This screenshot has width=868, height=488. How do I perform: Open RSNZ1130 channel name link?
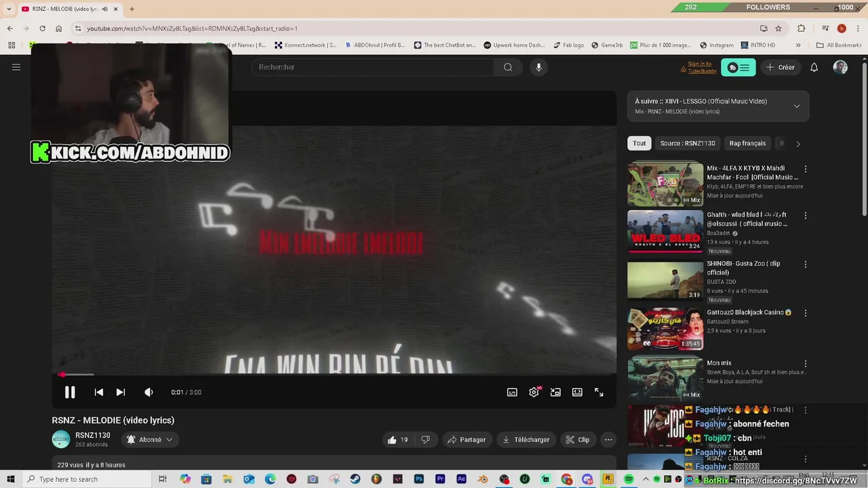pos(93,435)
